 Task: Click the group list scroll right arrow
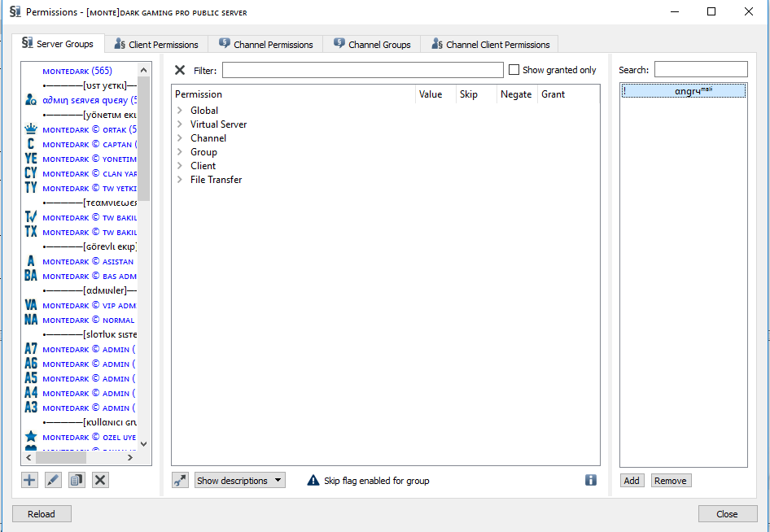point(129,457)
